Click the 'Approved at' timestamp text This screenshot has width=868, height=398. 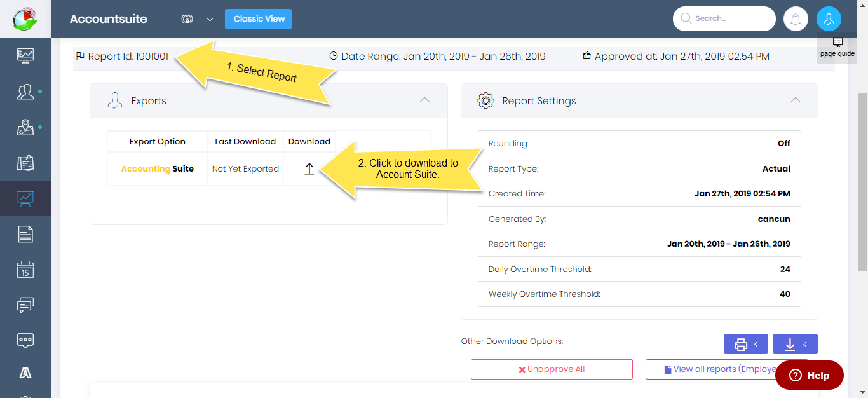[682, 56]
